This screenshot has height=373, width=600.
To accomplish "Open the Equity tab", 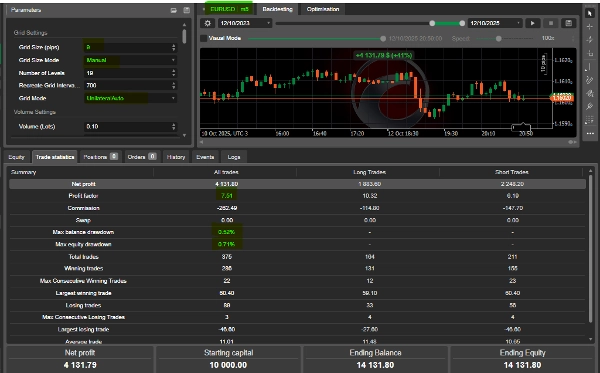I will tap(16, 157).
